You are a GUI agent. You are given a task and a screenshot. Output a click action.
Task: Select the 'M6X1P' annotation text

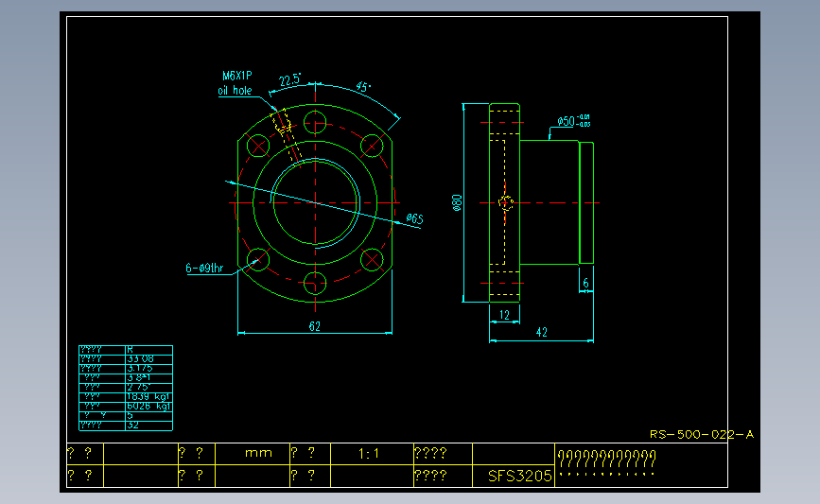tap(236, 76)
